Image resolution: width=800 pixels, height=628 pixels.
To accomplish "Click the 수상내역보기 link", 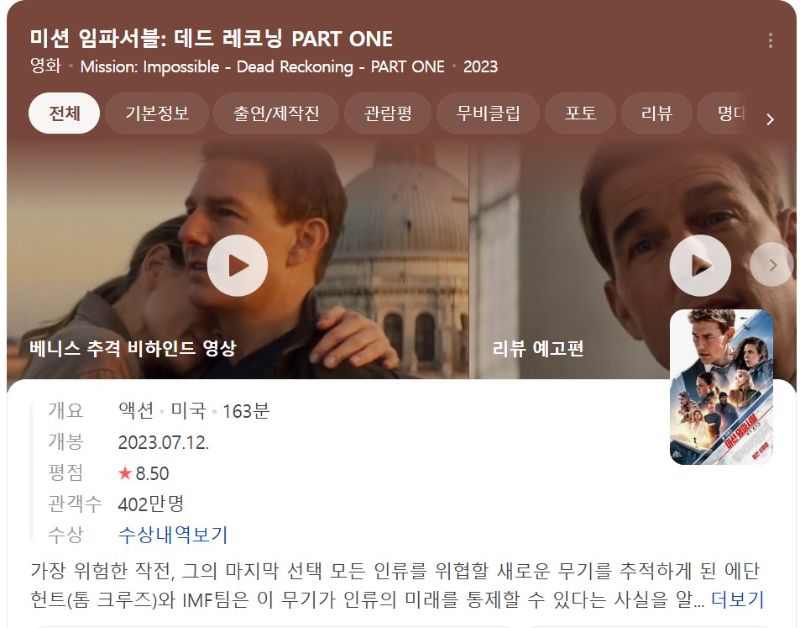I will tap(172, 535).
